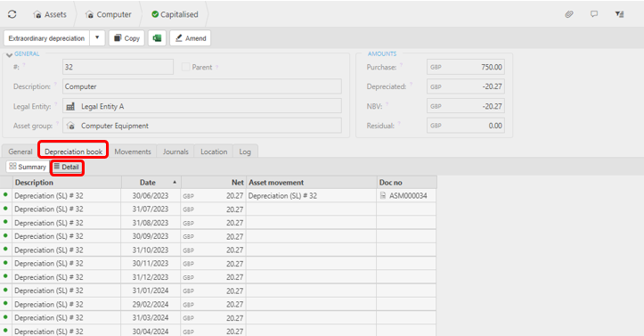Click the NBV amount field
Image resolution: width=644 pixels, height=336 pixels.
click(x=466, y=106)
